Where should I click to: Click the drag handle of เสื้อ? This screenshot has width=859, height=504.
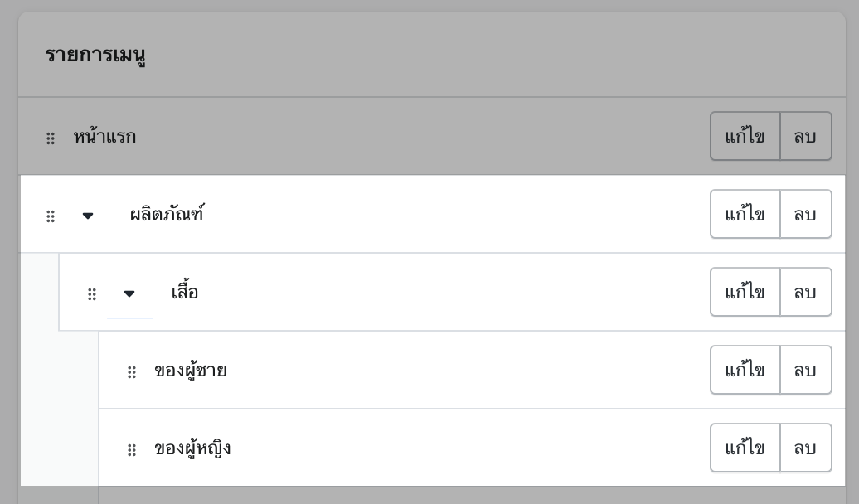92,293
